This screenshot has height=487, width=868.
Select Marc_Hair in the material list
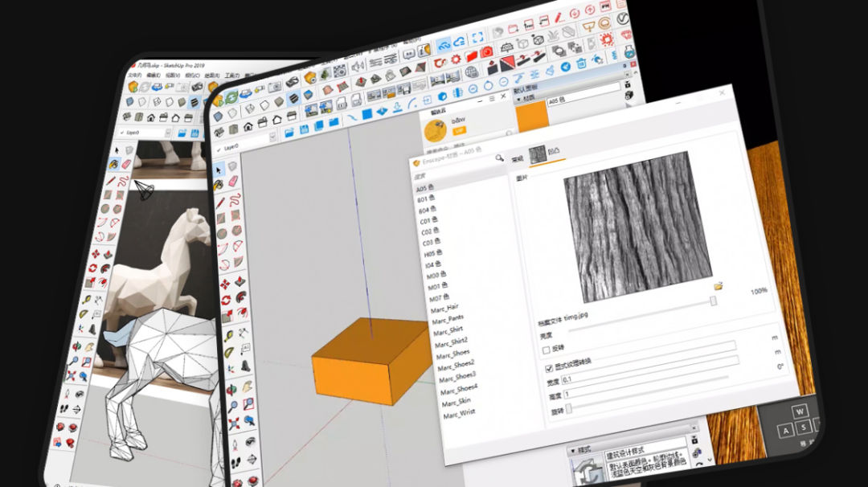tap(444, 309)
